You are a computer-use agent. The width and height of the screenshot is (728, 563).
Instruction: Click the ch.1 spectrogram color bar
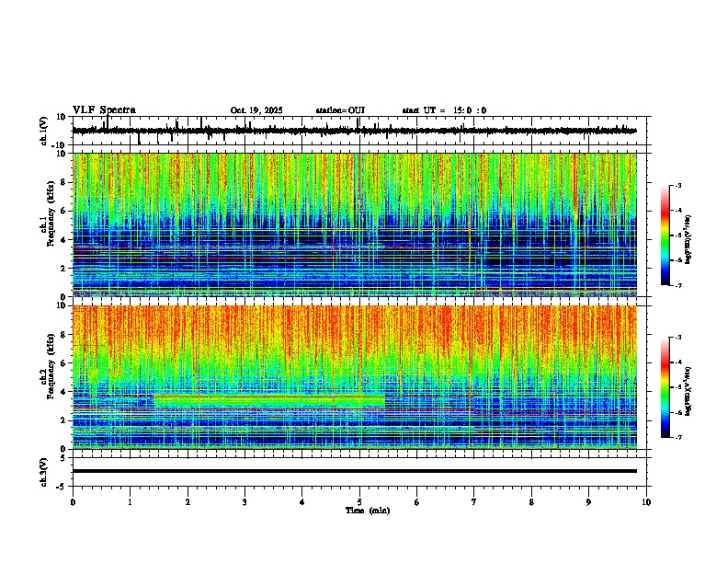[x=665, y=236]
